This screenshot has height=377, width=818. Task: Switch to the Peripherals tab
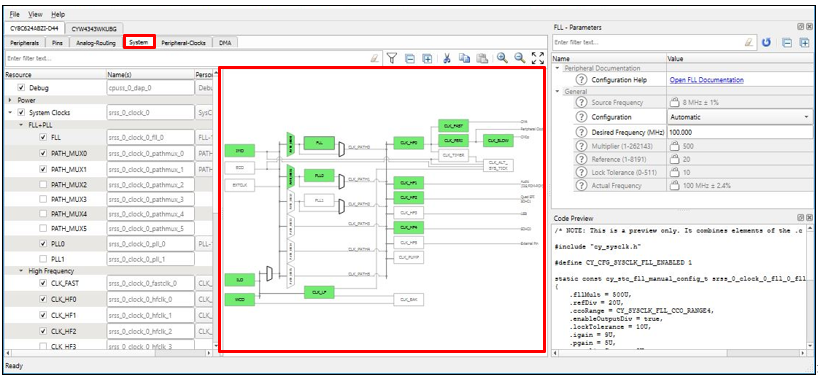[x=25, y=43]
